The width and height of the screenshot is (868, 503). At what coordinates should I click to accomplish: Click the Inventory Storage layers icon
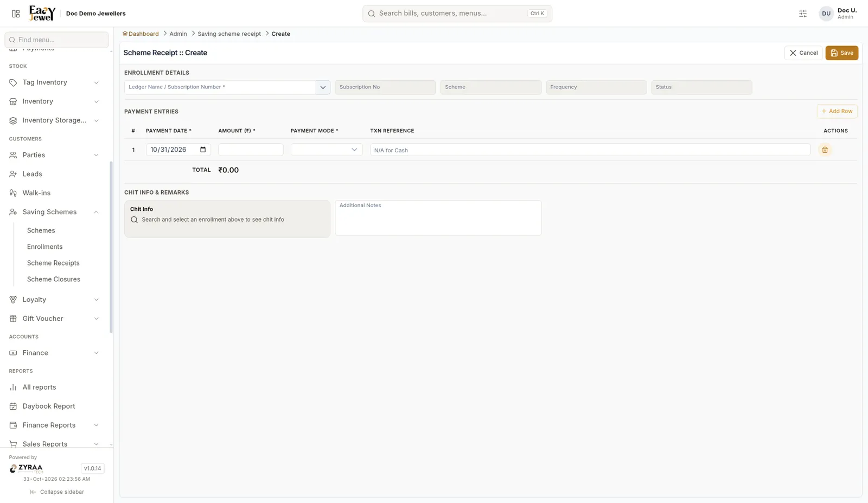point(13,120)
